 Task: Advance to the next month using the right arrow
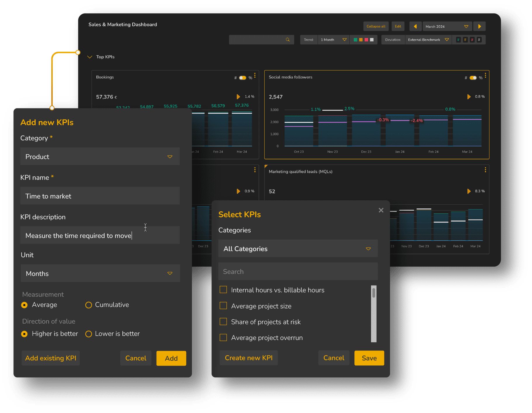(479, 26)
